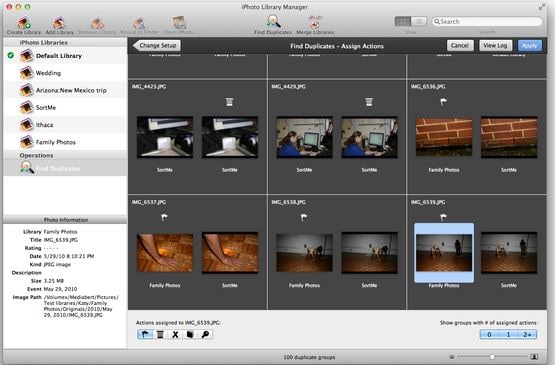The image size is (555, 365).
Task: Click the Event value May 29, 2010
Action: (x=60, y=289)
